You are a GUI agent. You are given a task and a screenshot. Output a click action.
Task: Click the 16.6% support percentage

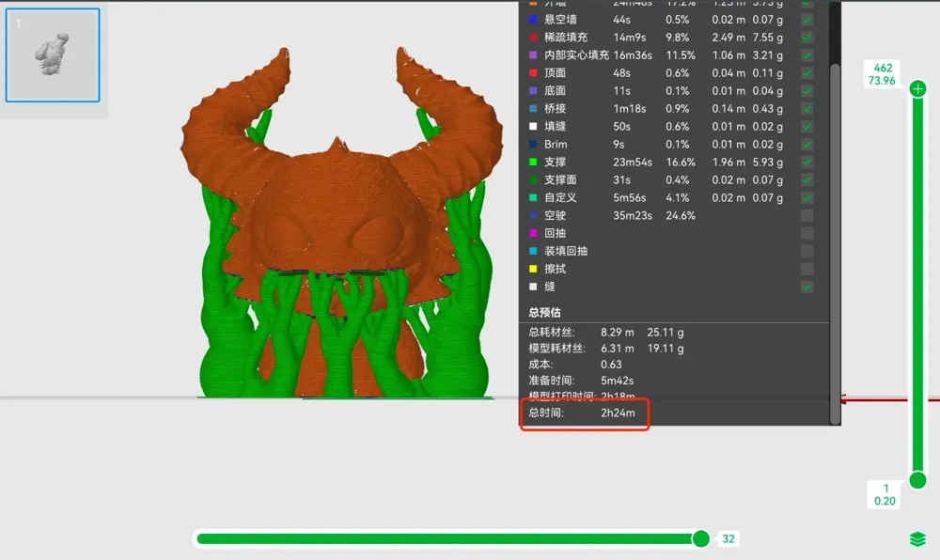tap(681, 162)
